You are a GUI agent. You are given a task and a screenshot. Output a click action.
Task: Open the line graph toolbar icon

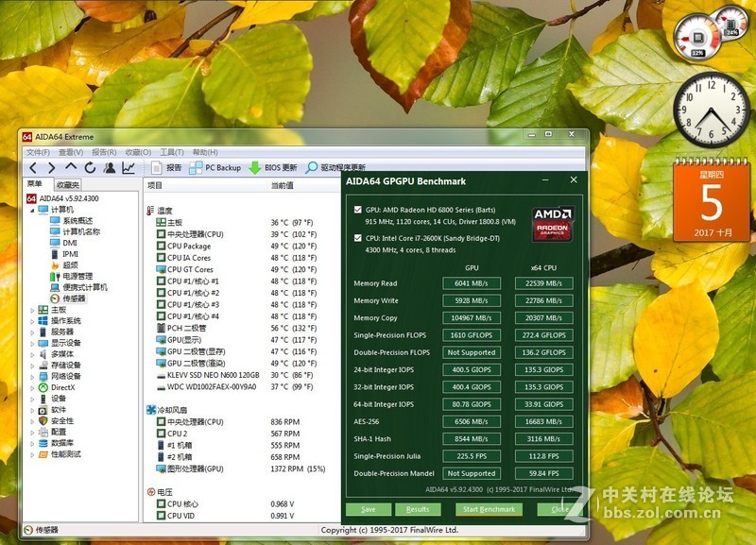(129, 168)
